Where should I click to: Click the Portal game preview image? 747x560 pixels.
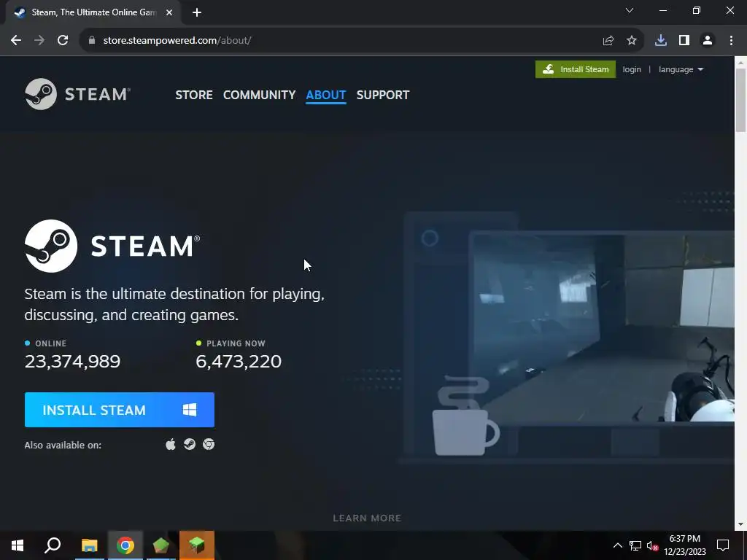(601, 327)
